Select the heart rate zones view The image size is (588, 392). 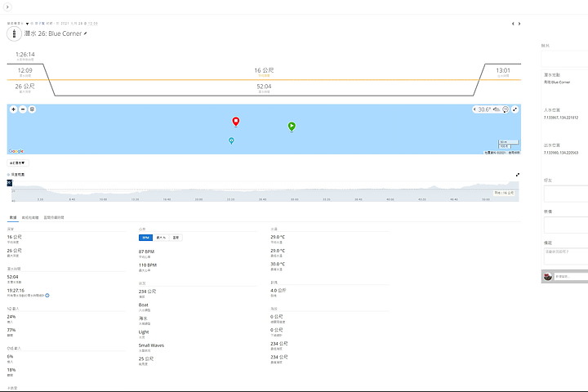(x=176, y=238)
